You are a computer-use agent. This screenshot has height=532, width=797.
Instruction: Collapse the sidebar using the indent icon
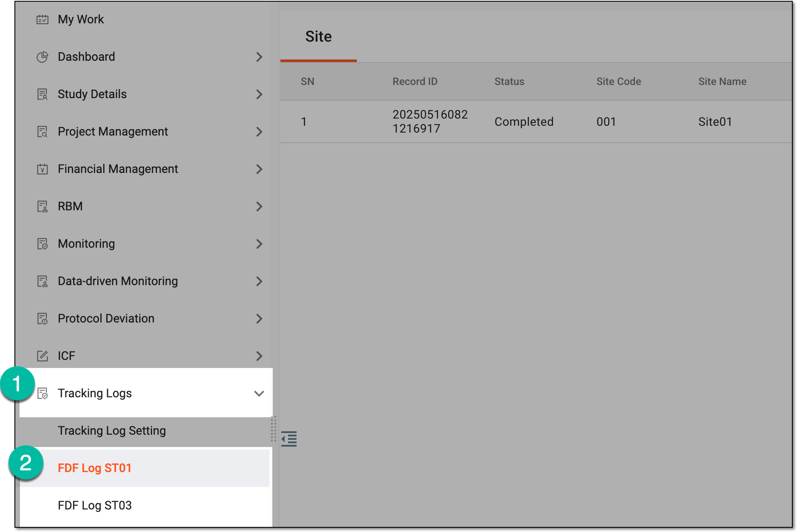289,439
